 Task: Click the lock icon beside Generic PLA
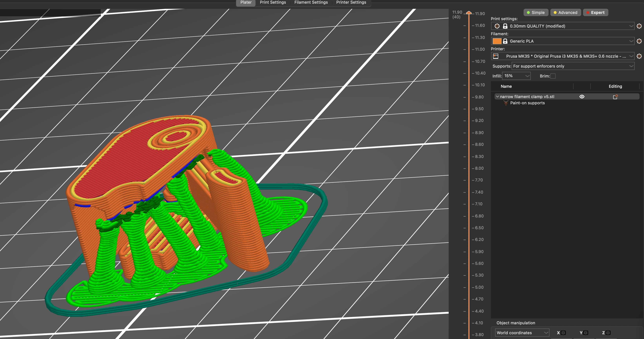(505, 41)
